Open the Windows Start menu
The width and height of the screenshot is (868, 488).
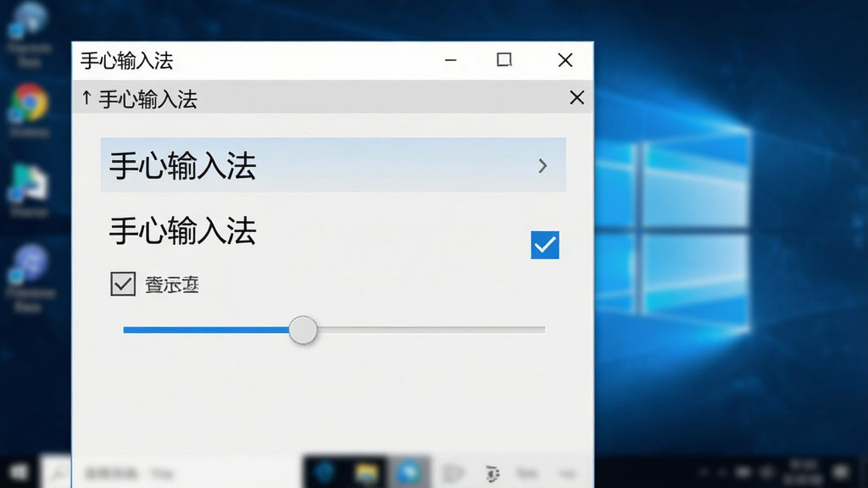19,473
